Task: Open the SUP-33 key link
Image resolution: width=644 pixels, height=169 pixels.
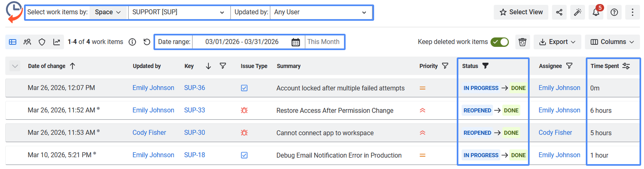Action: 195,110
